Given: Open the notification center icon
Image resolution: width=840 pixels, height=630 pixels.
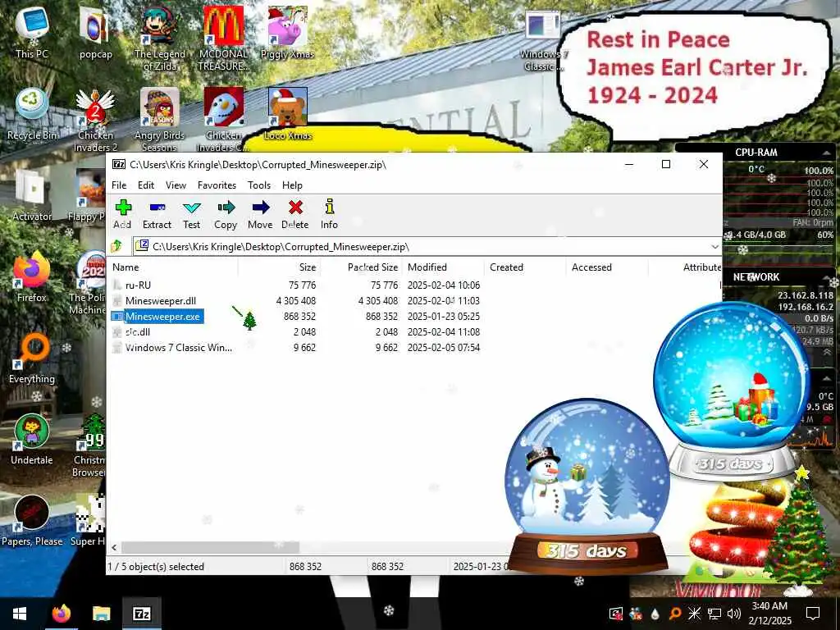Looking at the screenshot, I should (x=813, y=614).
